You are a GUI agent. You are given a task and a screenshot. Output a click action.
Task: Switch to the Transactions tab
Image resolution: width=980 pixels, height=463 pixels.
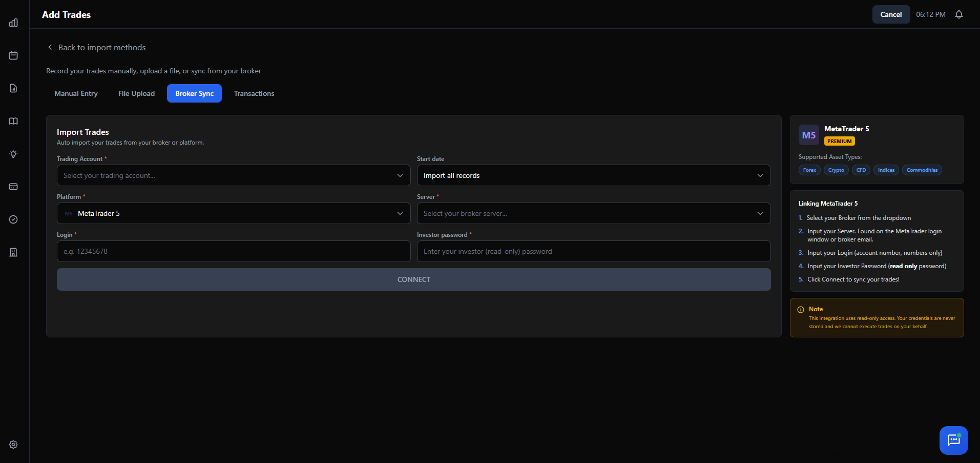[x=254, y=93]
